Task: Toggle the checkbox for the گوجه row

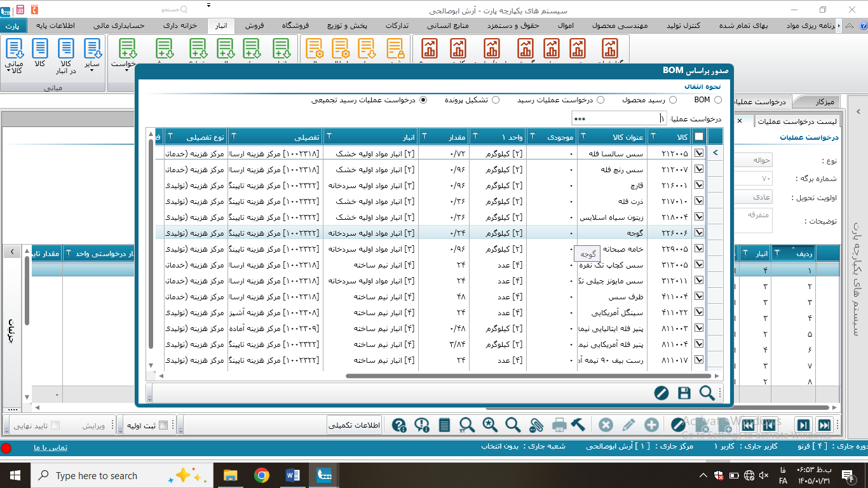Action: coord(699,233)
